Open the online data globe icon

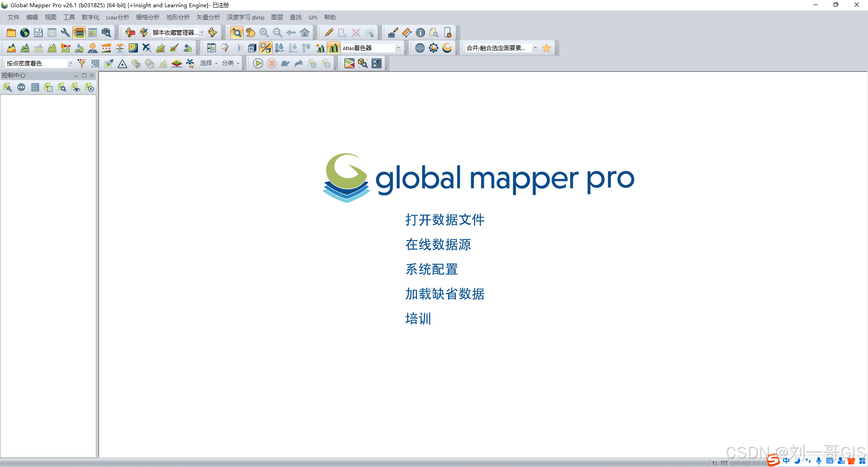(x=25, y=33)
